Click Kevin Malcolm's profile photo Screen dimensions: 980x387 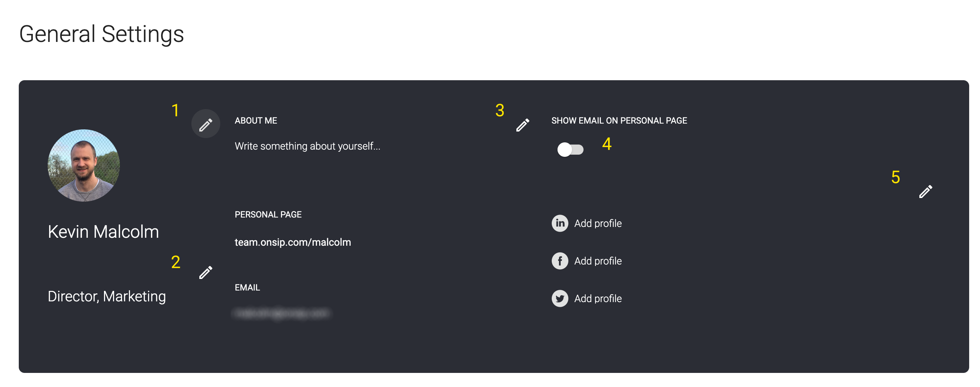[84, 165]
